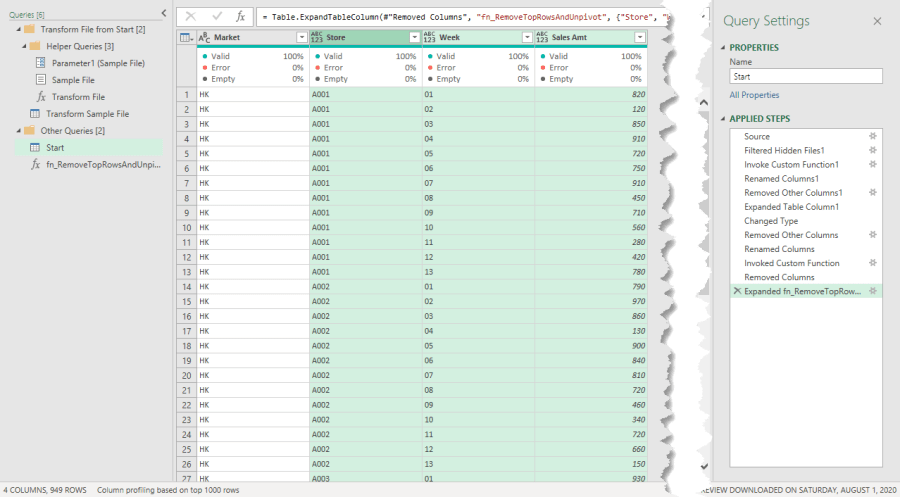The height and width of the screenshot is (497, 900).
Task: Open the All Properties link
Action: point(754,95)
